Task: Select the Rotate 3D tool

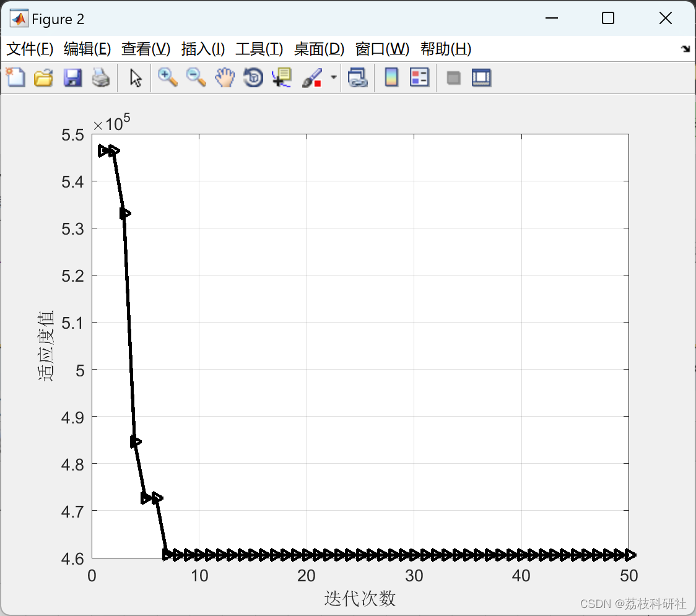Action: click(x=253, y=77)
